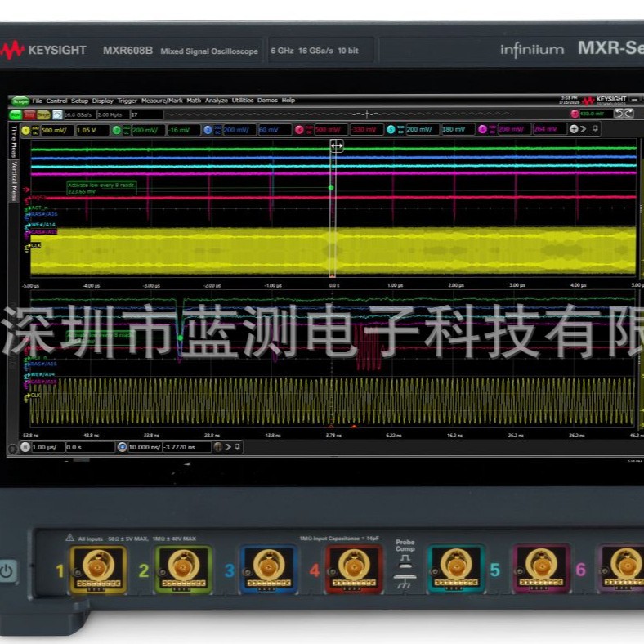The width and height of the screenshot is (644, 644).
Task: Click channel 2 50Ω DC coupling icon
Action: 127,130
